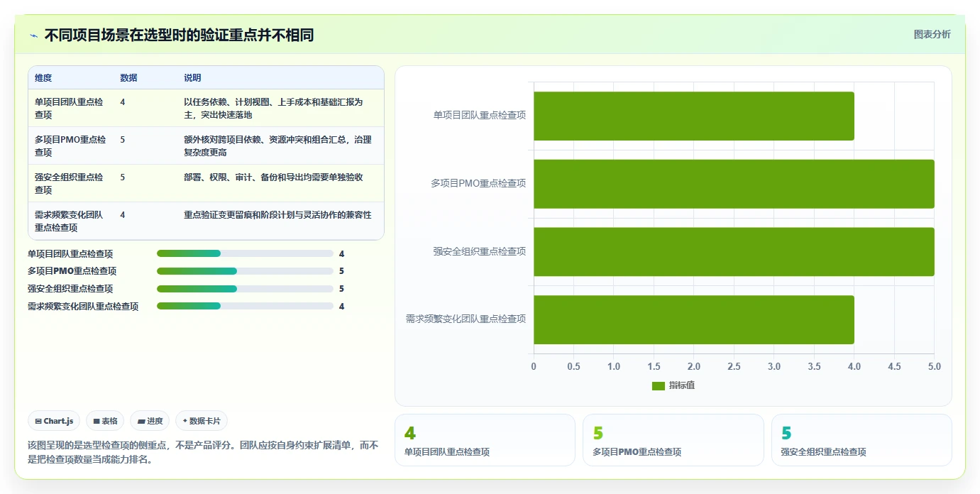Screen dimensions: 980x494
Task: Open the data card 单项目团队重点检查项 showing 4
Action: [x=485, y=440]
